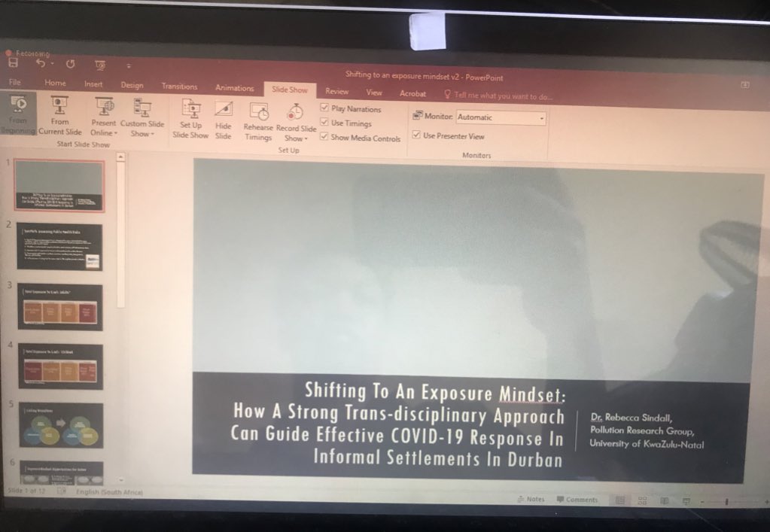The height and width of the screenshot is (532, 770).
Task: Select slide 6 thumbnail
Action: click(62, 472)
